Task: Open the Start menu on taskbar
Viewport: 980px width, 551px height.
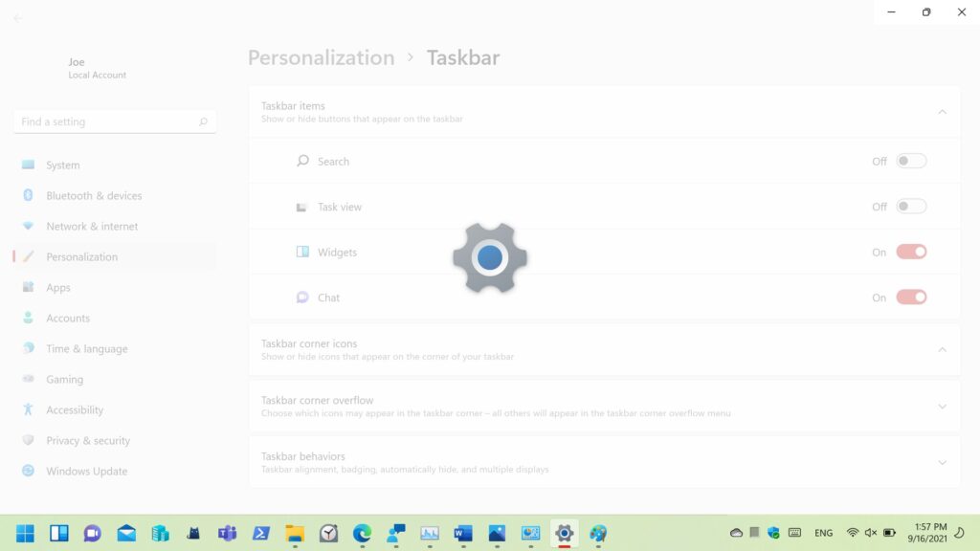Action: [26, 533]
